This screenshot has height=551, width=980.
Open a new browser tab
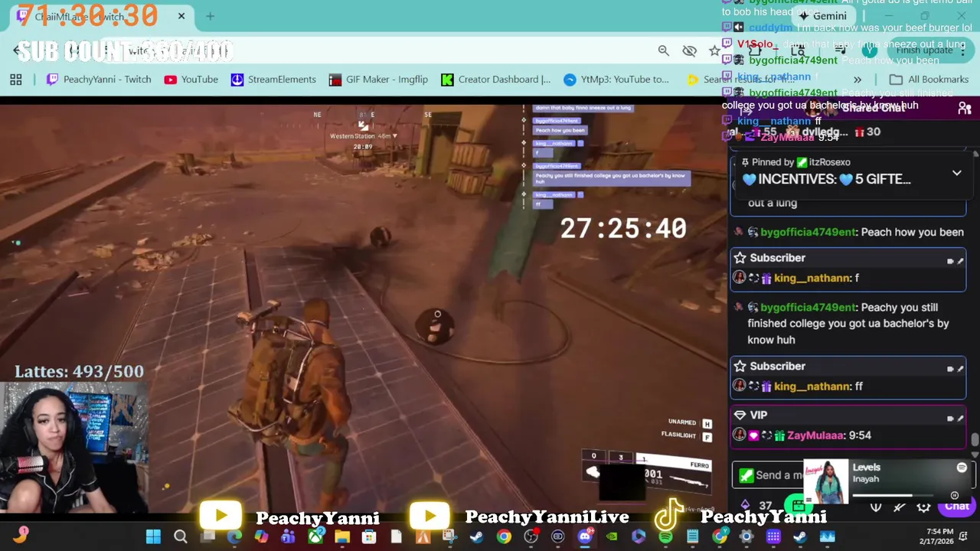(210, 15)
